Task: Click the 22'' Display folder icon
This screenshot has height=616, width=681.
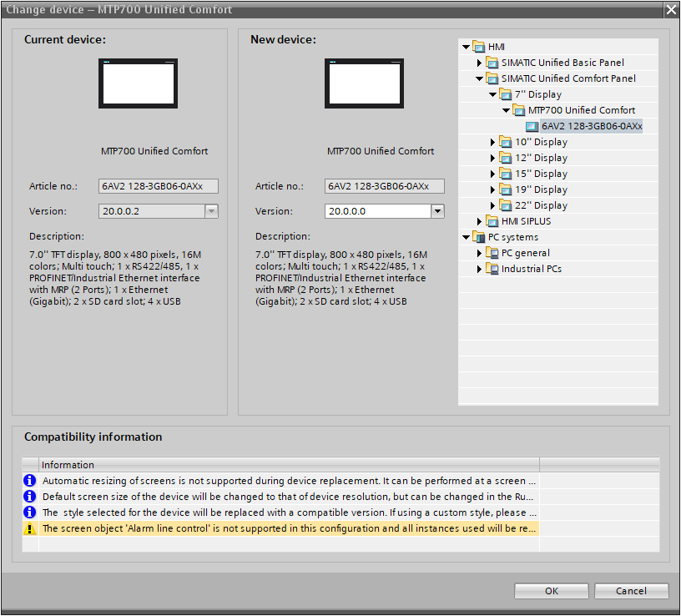Action: 505,205
